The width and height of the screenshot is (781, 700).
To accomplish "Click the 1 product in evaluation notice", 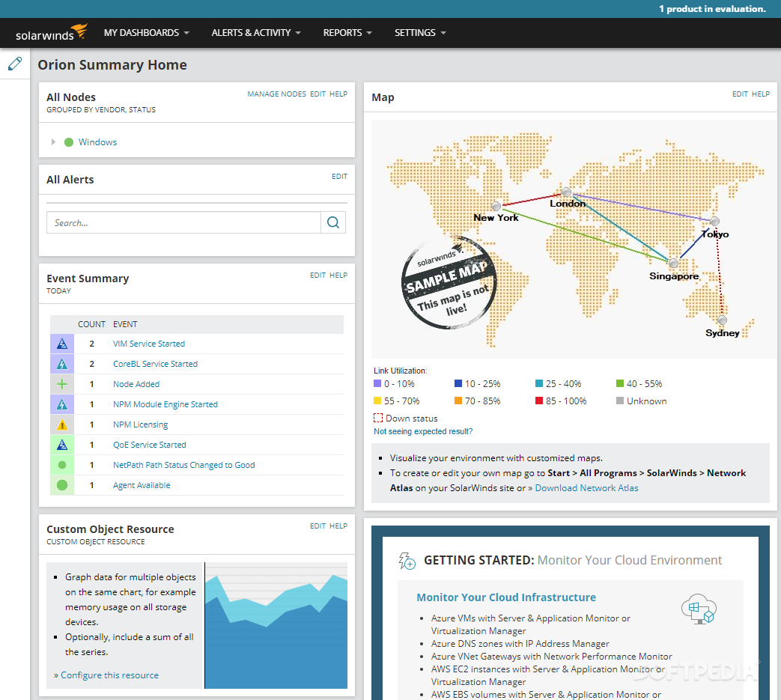I will coord(712,9).
